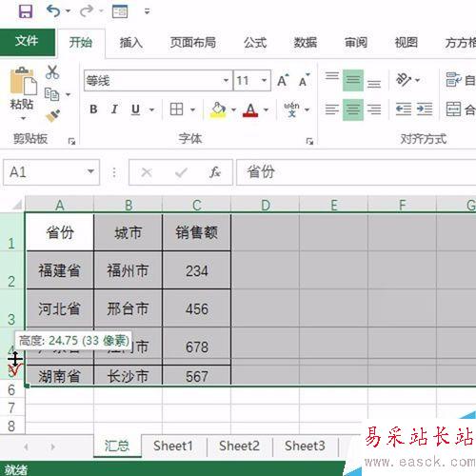476x476 pixels.
Task: Open the font size 11 dropdown
Action: point(264,81)
